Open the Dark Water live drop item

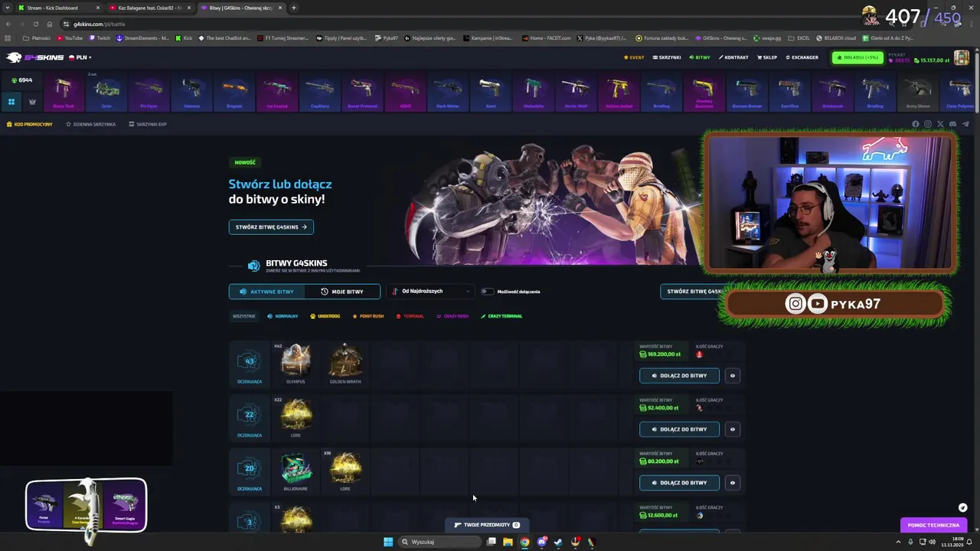(x=448, y=93)
